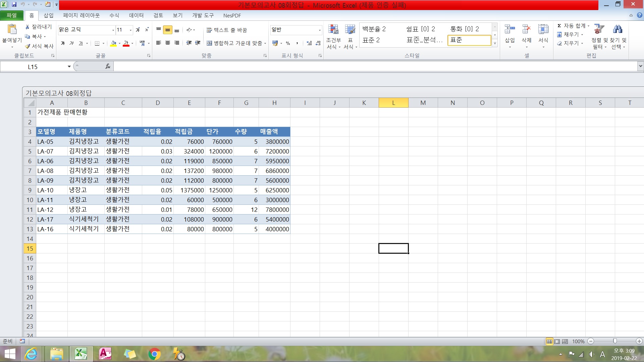Select cell H4 containing 3800000
The height and width of the screenshot is (362, 644).
point(274,142)
